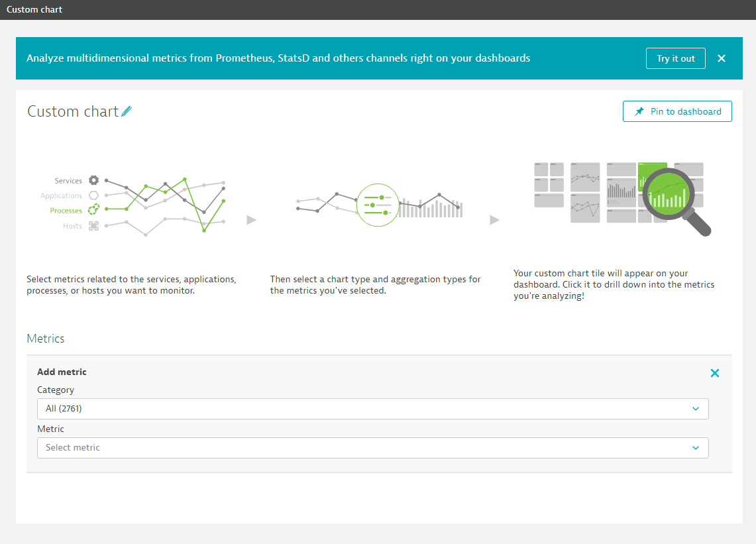This screenshot has width=756, height=544.
Task: Click the Processes label in illustration
Action: (x=66, y=211)
